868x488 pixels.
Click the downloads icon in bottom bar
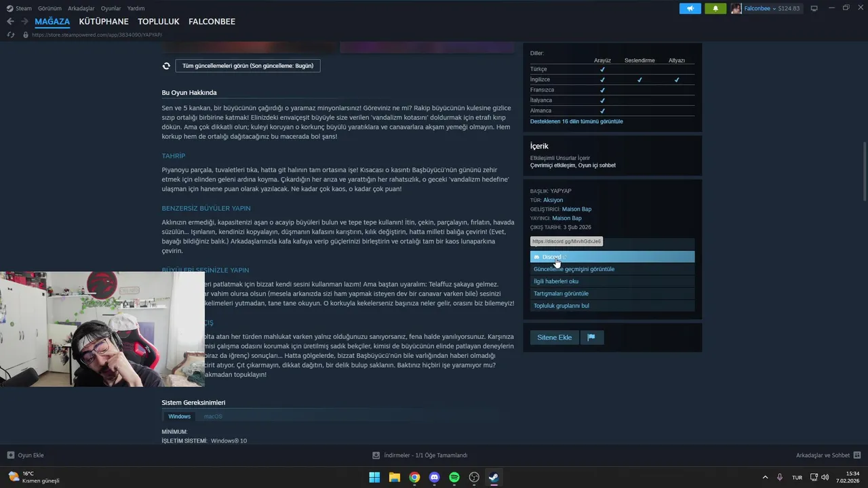pos(376,455)
